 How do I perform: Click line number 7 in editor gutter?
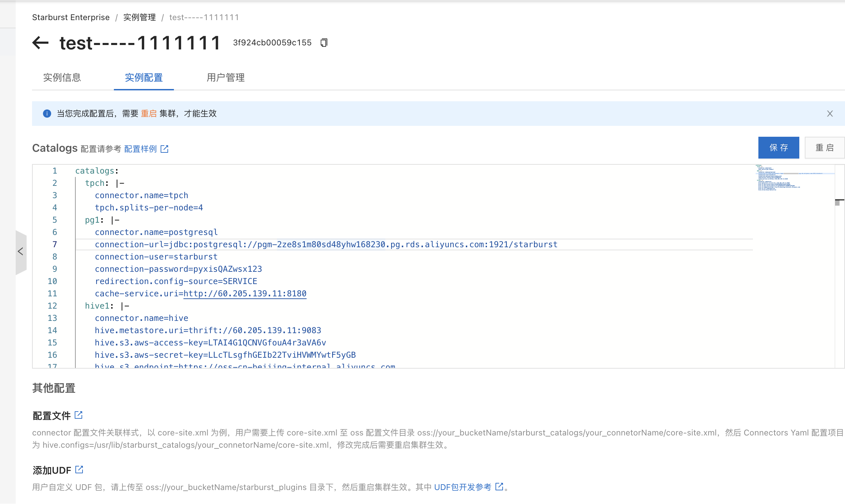tap(55, 244)
